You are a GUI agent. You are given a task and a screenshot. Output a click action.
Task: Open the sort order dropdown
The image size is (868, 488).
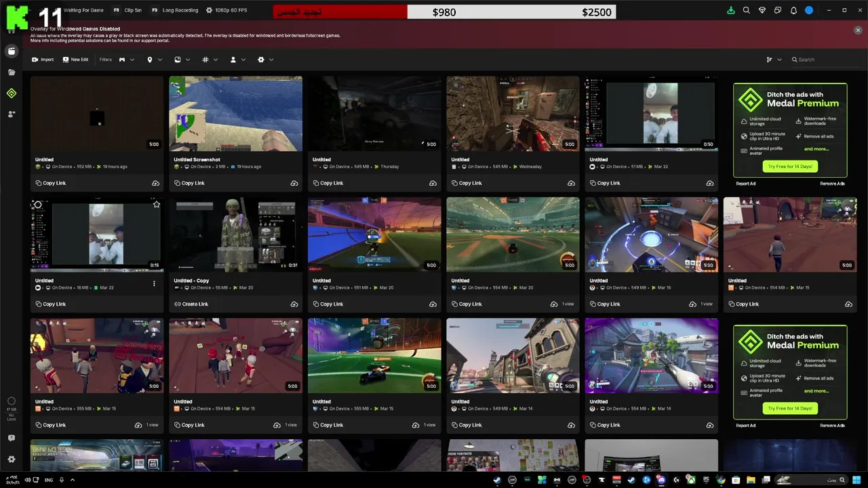[774, 60]
